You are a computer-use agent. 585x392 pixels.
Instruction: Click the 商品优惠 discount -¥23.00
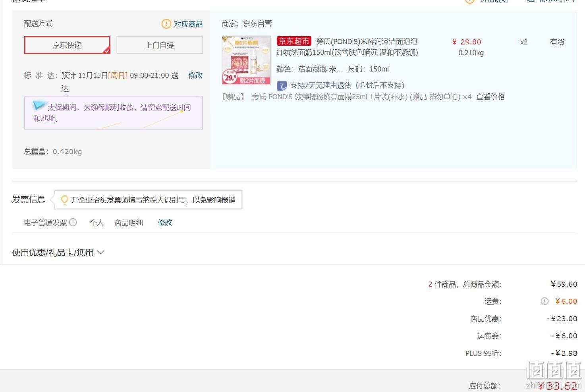coord(562,319)
